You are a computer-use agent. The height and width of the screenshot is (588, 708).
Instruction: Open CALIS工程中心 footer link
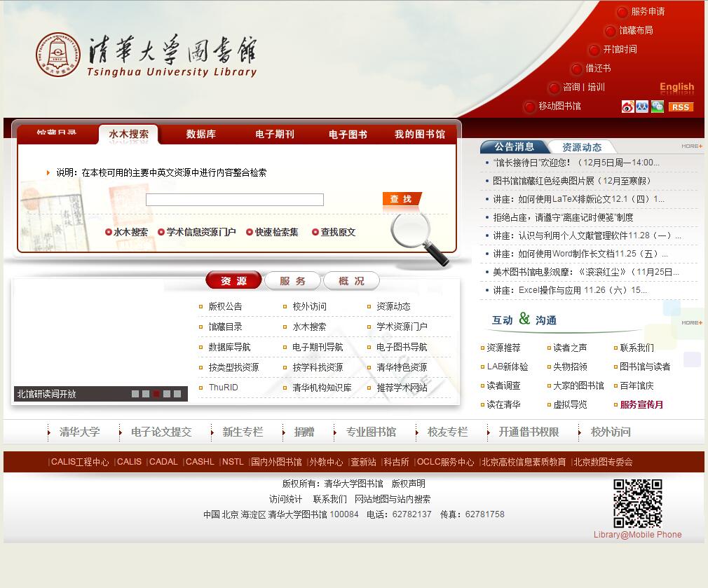[80, 462]
